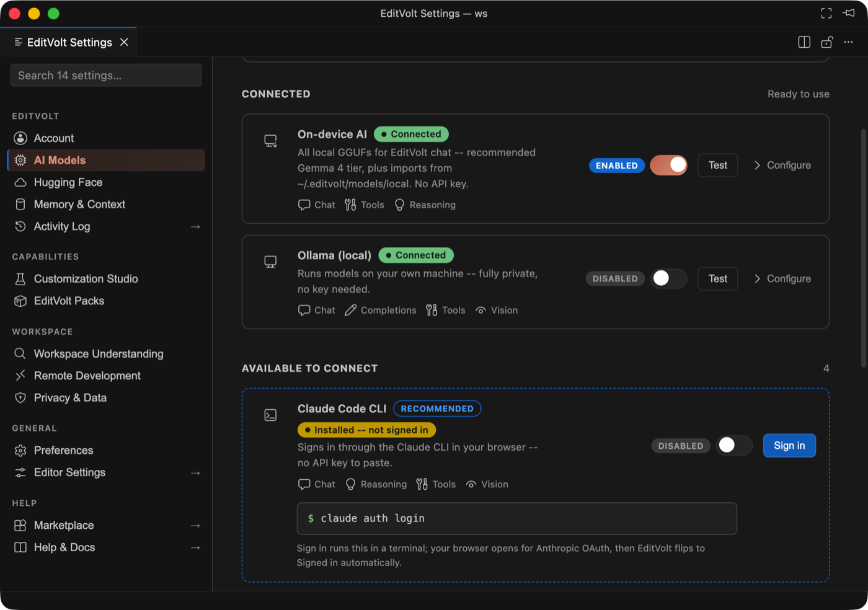Click the AVAILABLE TO CONNECT heading

310,368
